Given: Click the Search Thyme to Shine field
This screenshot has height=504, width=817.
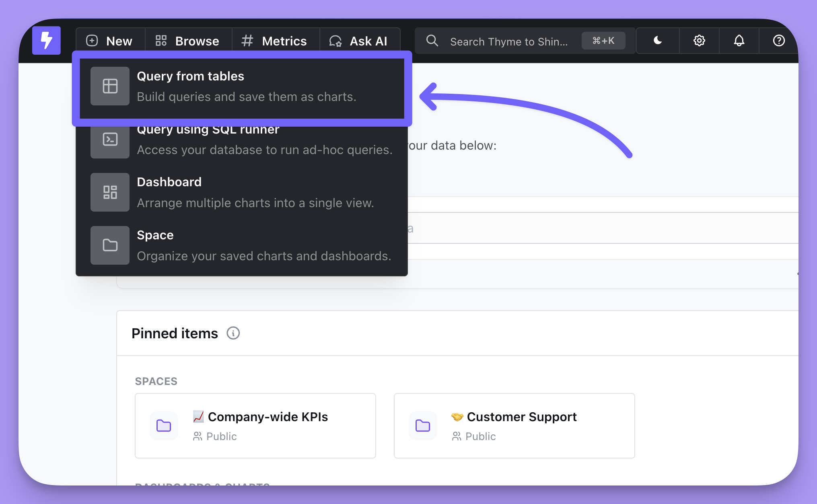Looking at the screenshot, I should tap(508, 41).
